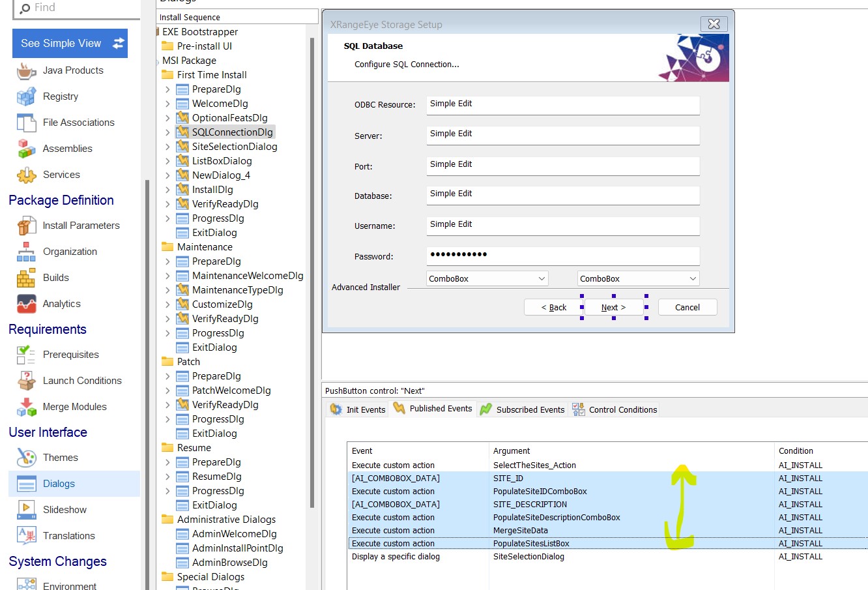Viewport: 868px width, 590px height.
Task: Open the first ComboBox in the dialog preview
Action: 487,278
